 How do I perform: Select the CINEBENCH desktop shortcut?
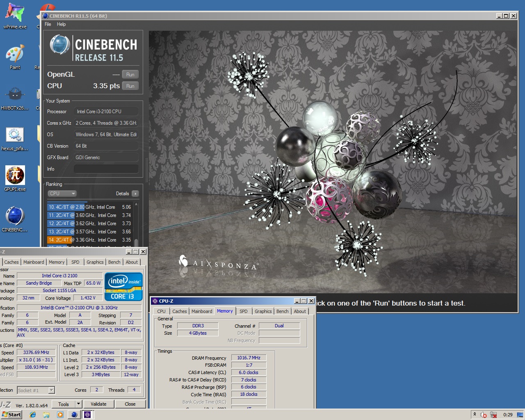15,219
